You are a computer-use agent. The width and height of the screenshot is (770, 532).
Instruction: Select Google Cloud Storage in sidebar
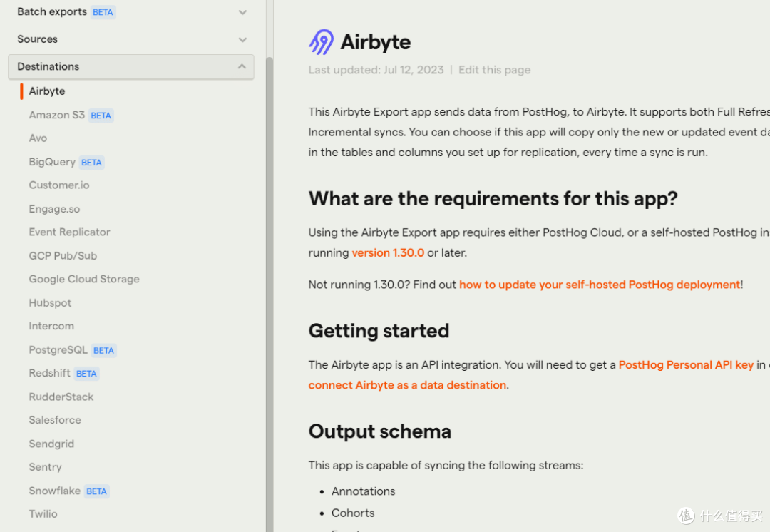[x=84, y=279]
